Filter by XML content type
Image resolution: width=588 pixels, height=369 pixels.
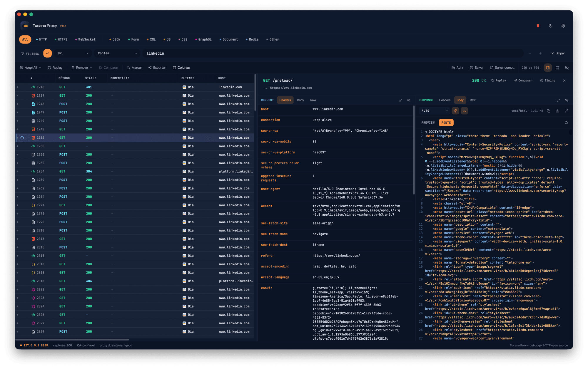[151, 39]
